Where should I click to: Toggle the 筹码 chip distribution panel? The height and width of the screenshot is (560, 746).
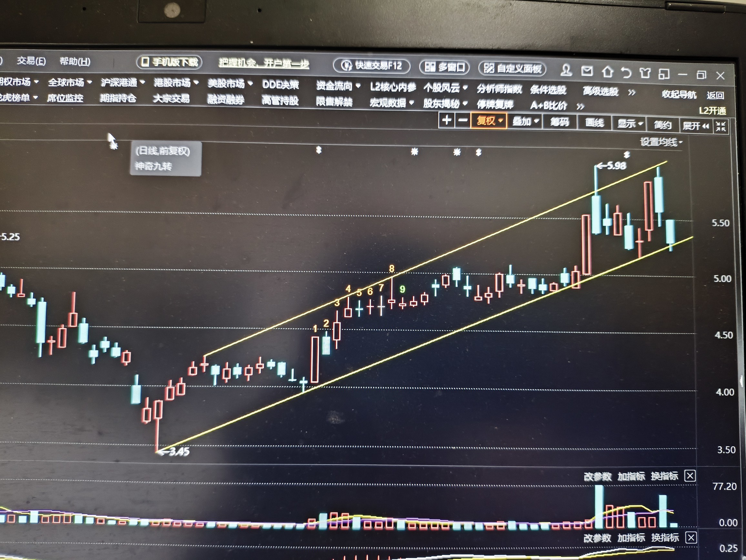[559, 122]
